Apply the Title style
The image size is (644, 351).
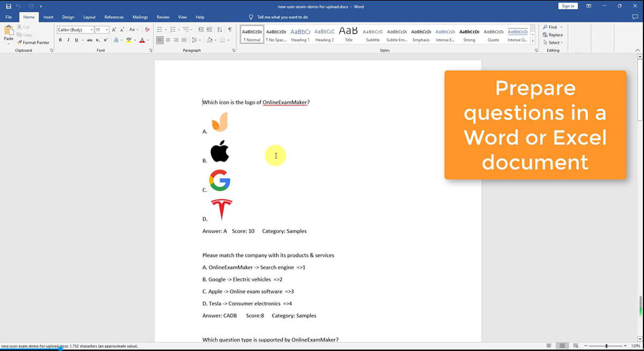pyautogui.click(x=348, y=34)
